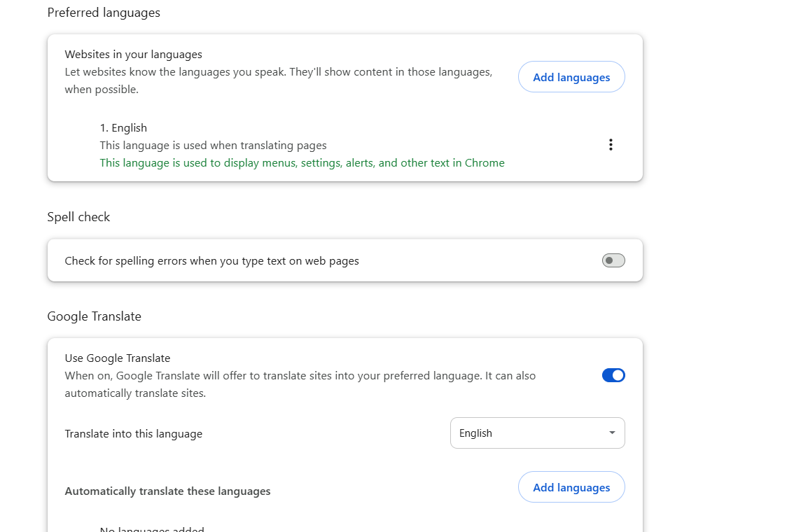787x532 pixels.
Task: Click the Preferred languages section heading
Action: pos(104,13)
